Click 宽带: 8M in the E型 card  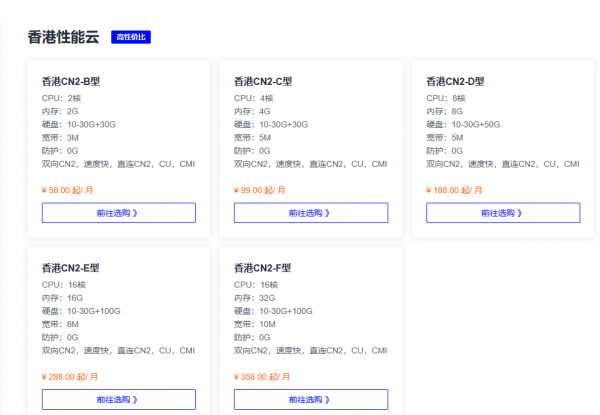[x=60, y=324]
